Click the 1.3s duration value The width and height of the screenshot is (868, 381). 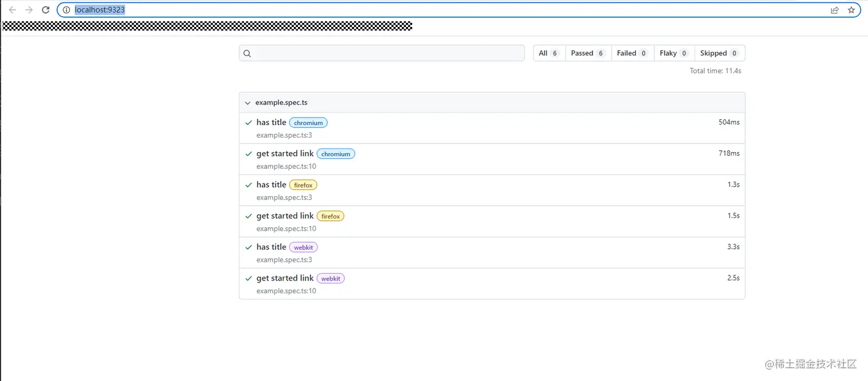point(734,184)
